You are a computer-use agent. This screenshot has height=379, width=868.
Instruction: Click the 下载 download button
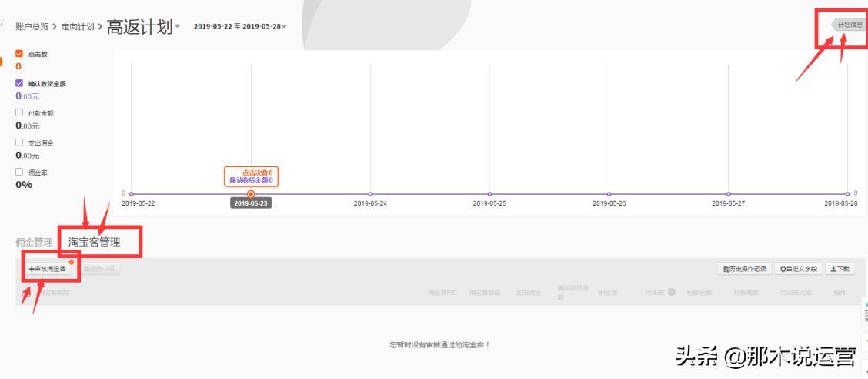[840, 269]
